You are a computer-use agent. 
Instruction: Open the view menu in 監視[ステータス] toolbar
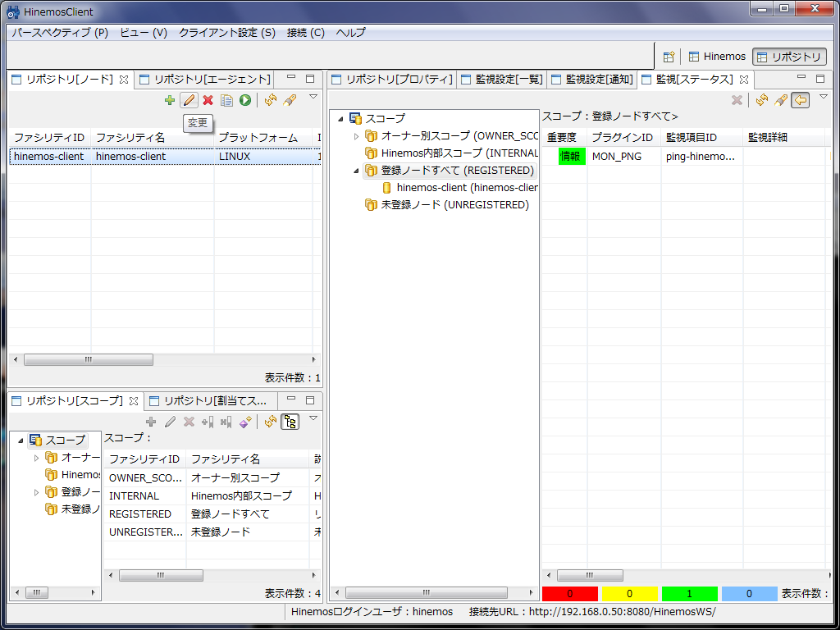[x=824, y=97]
